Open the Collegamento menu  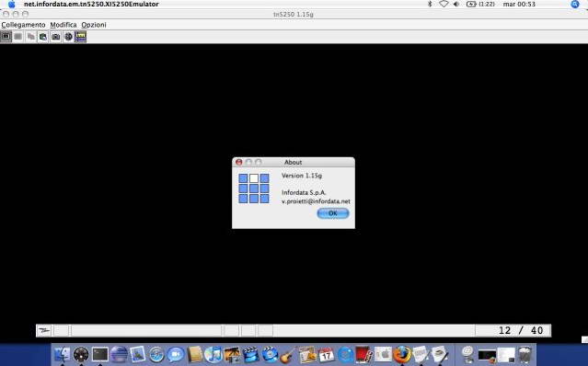(x=23, y=25)
